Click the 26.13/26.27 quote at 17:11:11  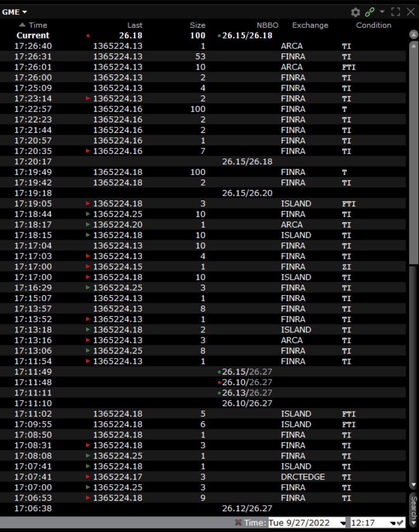(247, 392)
